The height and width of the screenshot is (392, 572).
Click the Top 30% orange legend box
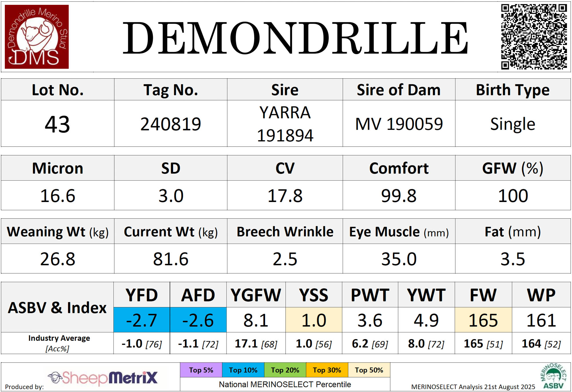click(x=327, y=370)
